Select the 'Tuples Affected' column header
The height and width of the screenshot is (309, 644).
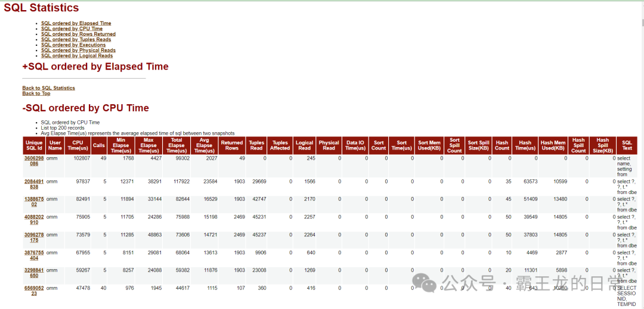(280, 145)
